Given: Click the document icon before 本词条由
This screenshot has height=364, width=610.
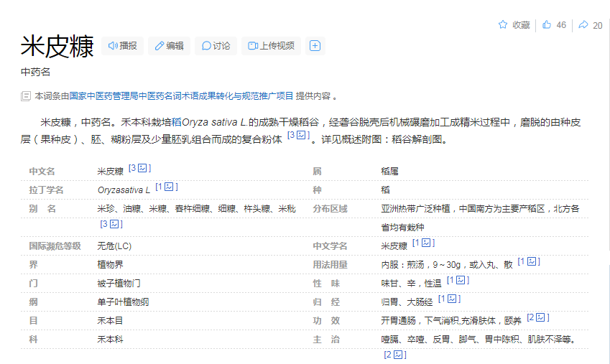Looking at the screenshot, I should click(26, 95).
